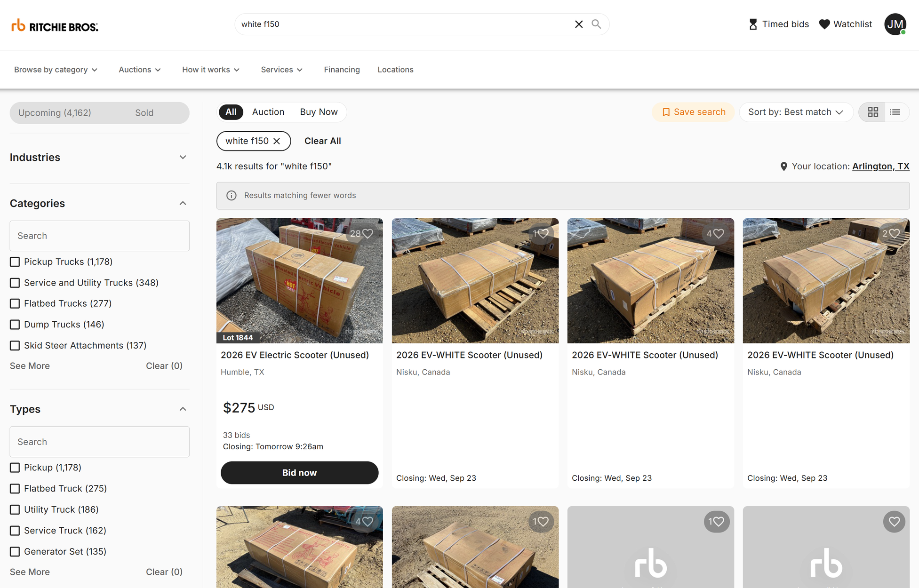Select the Buy Now tab
This screenshot has width=919, height=588.
click(319, 112)
